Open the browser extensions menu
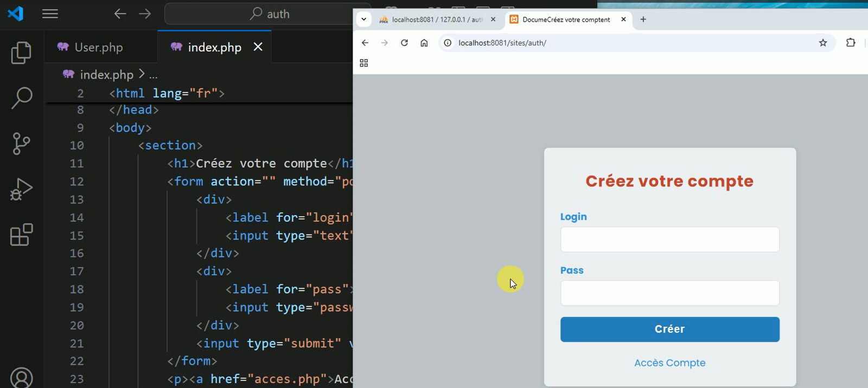This screenshot has width=868, height=388. 851,43
